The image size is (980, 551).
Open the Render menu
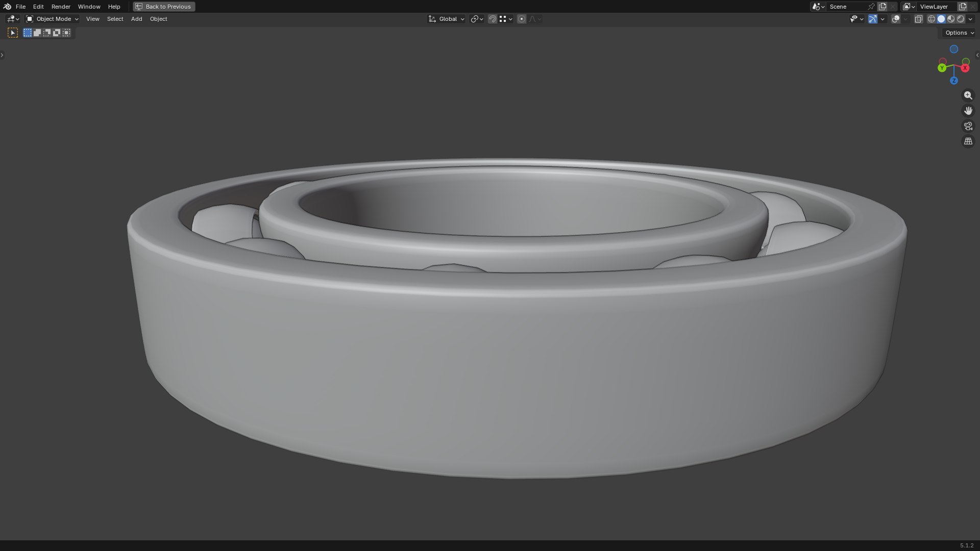coord(61,7)
